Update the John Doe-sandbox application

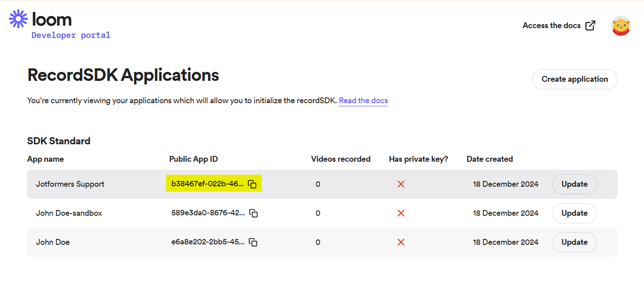(x=574, y=213)
